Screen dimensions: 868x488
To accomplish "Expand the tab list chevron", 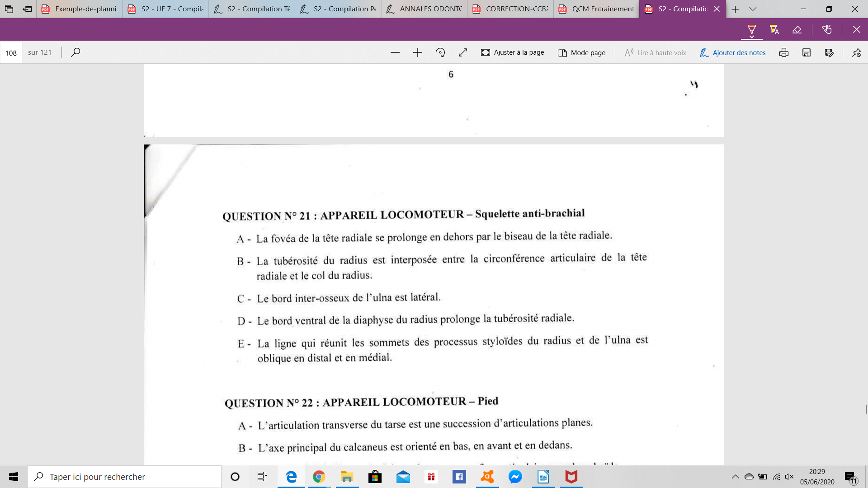I will click(x=753, y=9).
